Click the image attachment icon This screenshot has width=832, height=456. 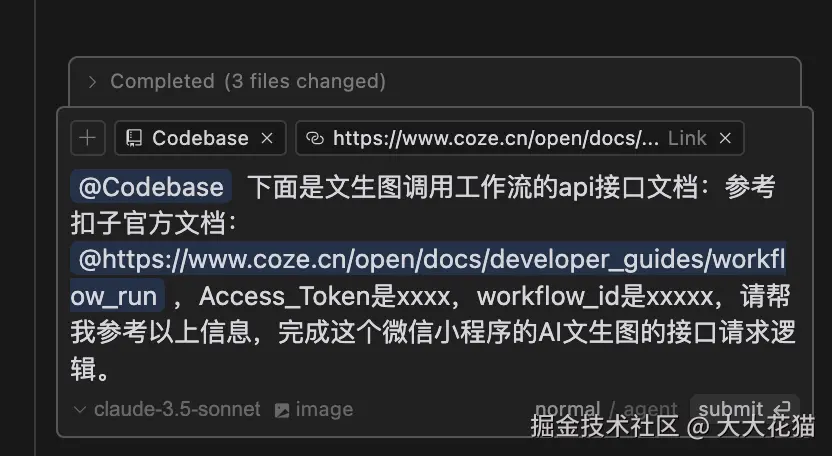click(282, 410)
